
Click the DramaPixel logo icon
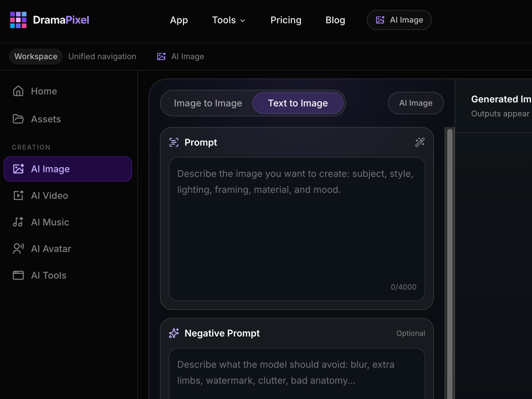(18, 20)
